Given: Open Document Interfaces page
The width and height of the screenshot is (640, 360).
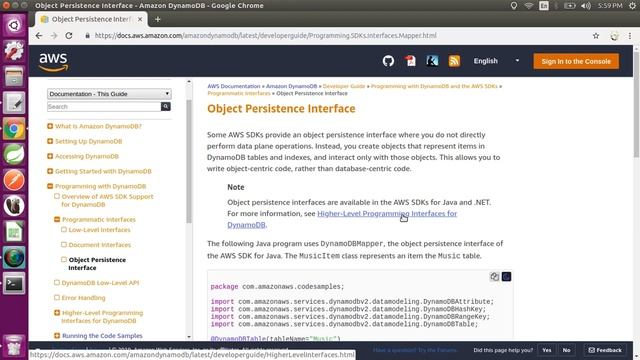Looking at the screenshot, I should [x=100, y=245].
